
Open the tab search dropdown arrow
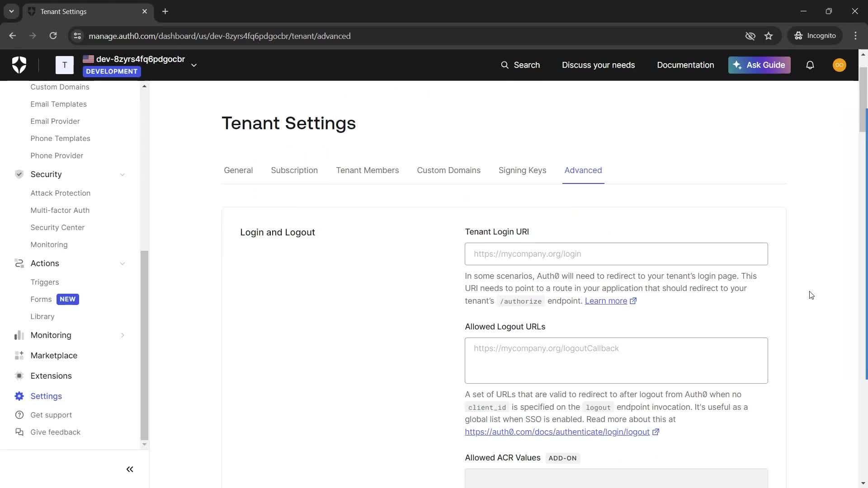pyautogui.click(x=11, y=11)
